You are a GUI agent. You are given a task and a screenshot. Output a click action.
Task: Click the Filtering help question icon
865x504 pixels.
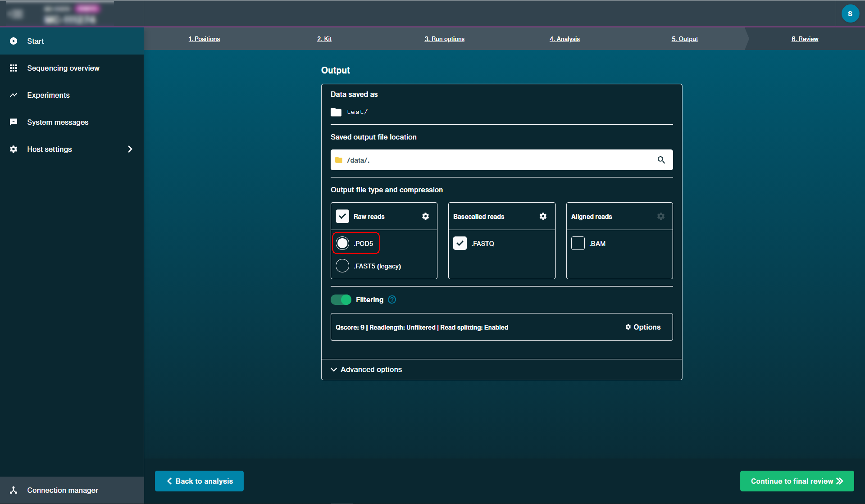(x=392, y=300)
